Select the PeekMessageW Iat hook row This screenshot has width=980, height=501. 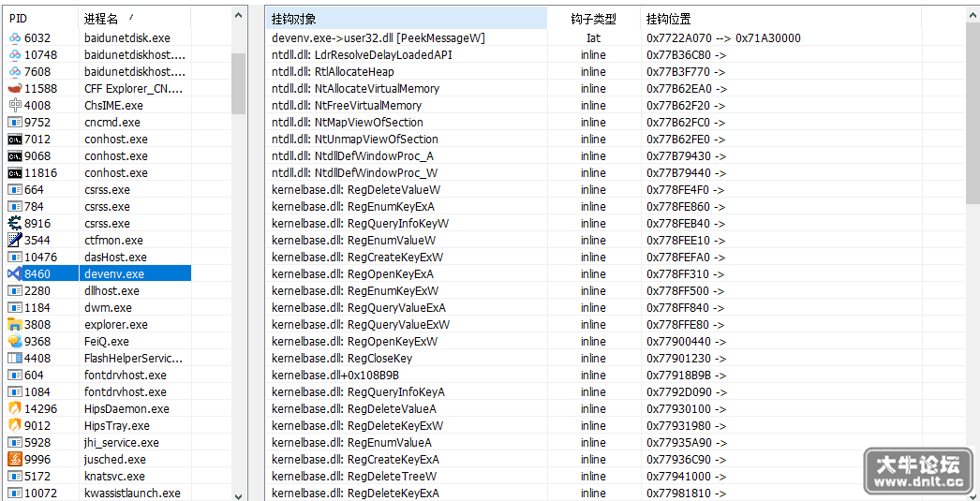(x=616, y=38)
